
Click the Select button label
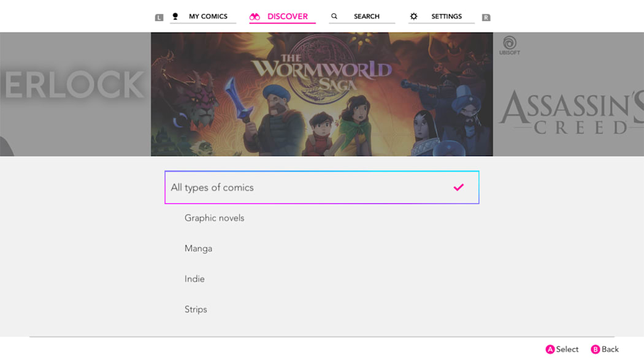567,349
